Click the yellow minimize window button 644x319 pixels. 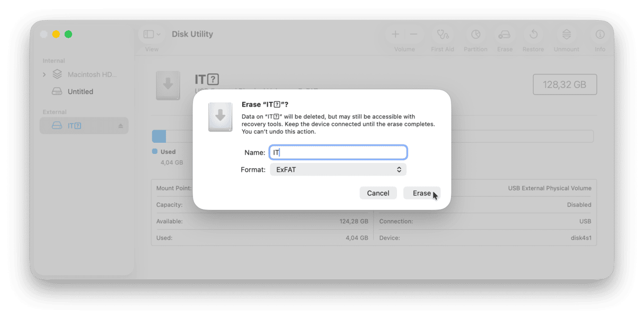click(x=56, y=33)
